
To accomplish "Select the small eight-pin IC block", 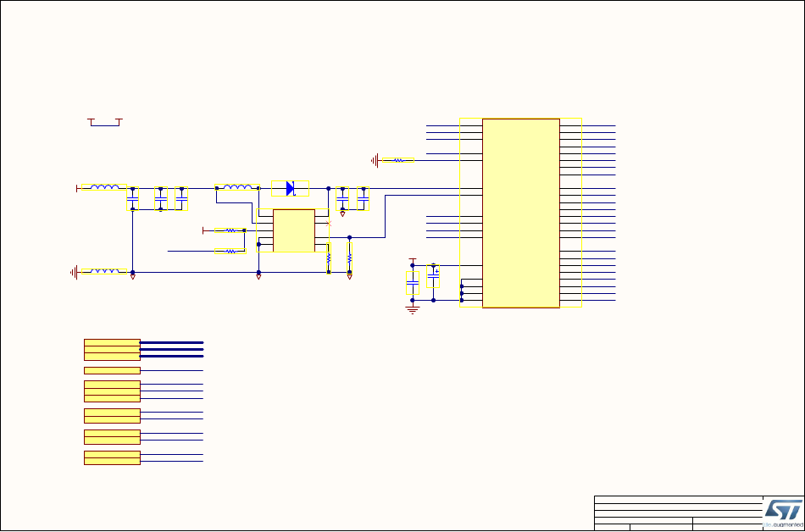I will pos(294,230).
